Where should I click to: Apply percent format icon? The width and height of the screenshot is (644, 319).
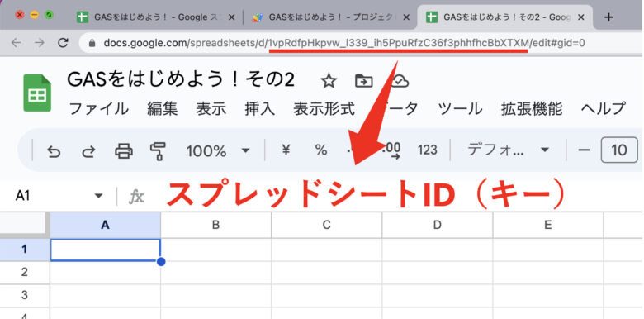coord(321,150)
